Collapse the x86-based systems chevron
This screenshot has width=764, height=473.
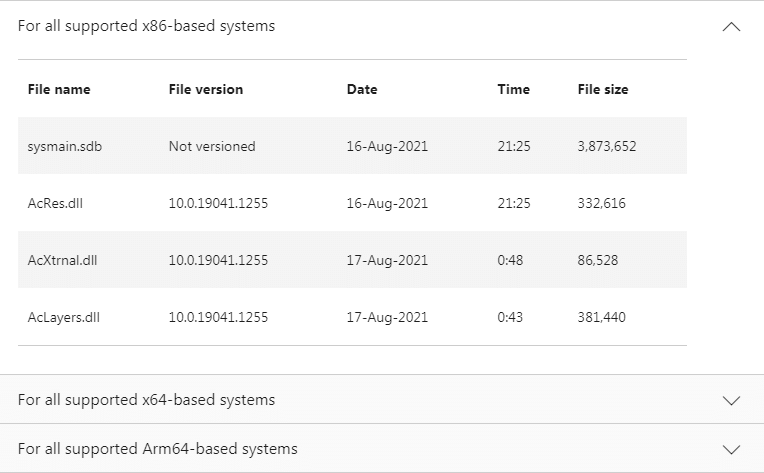(x=731, y=26)
